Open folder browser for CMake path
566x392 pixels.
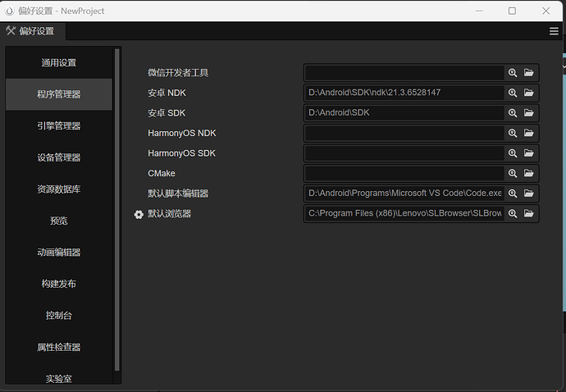click(529, 173)
